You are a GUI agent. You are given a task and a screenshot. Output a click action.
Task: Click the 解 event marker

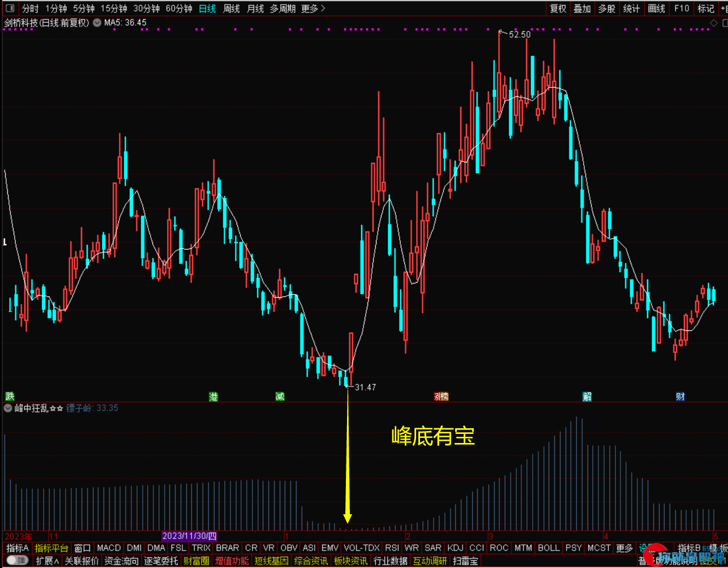tap(588, 396)
